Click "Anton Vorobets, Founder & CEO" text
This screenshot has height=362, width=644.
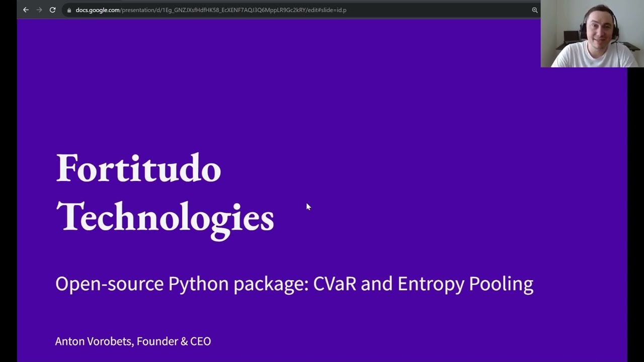133,341
